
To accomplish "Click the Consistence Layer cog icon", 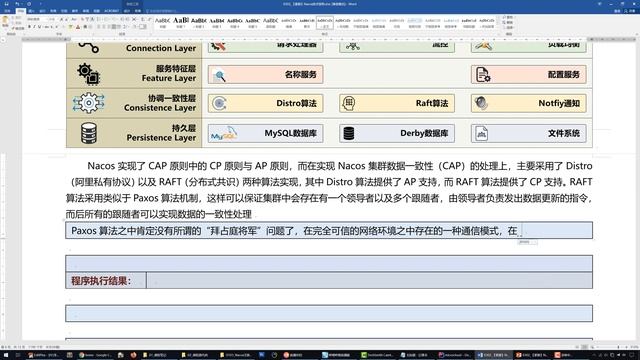I will (x=89, y=103).
